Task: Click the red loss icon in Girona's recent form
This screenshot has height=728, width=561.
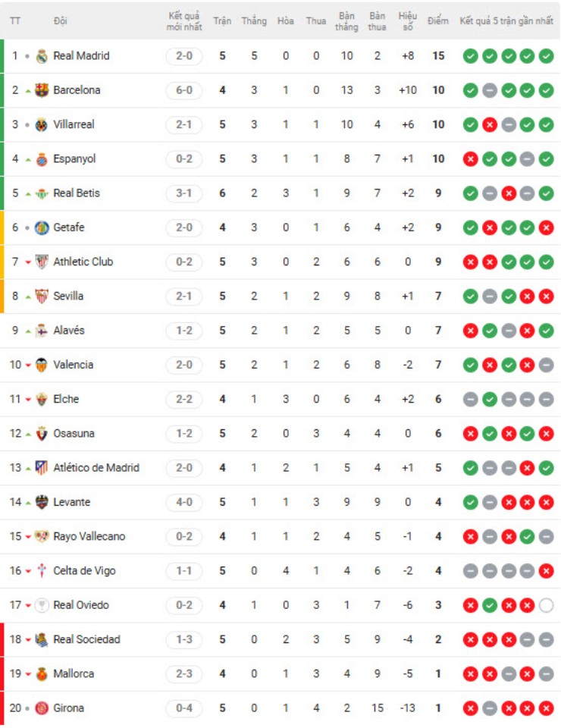Action: [x=469, y=708]
